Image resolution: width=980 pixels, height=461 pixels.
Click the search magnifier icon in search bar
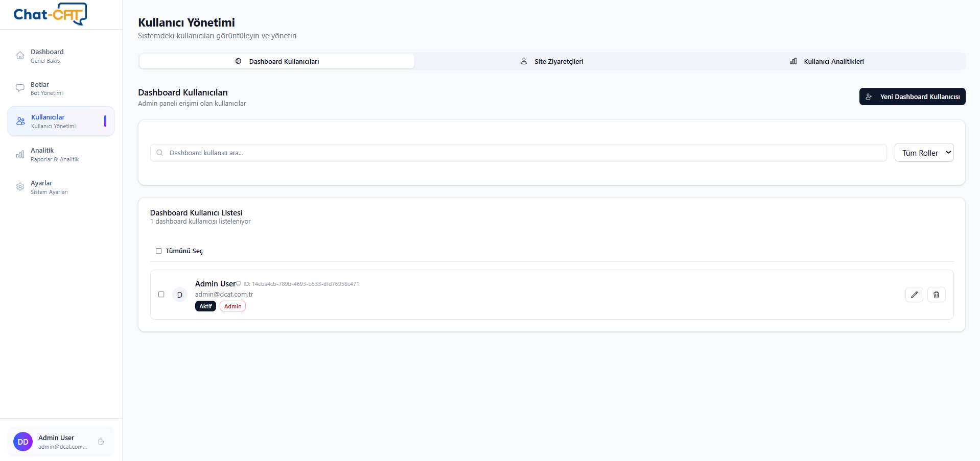pos(159,152)
